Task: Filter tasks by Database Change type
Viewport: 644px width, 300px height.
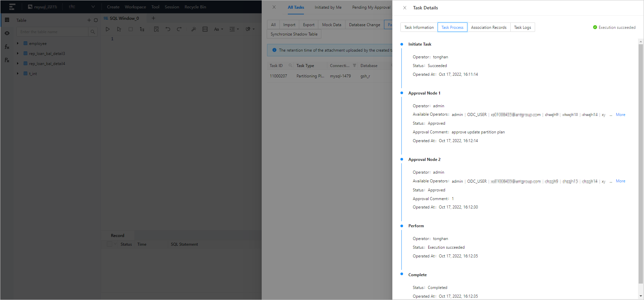Action: click(365, 25)
